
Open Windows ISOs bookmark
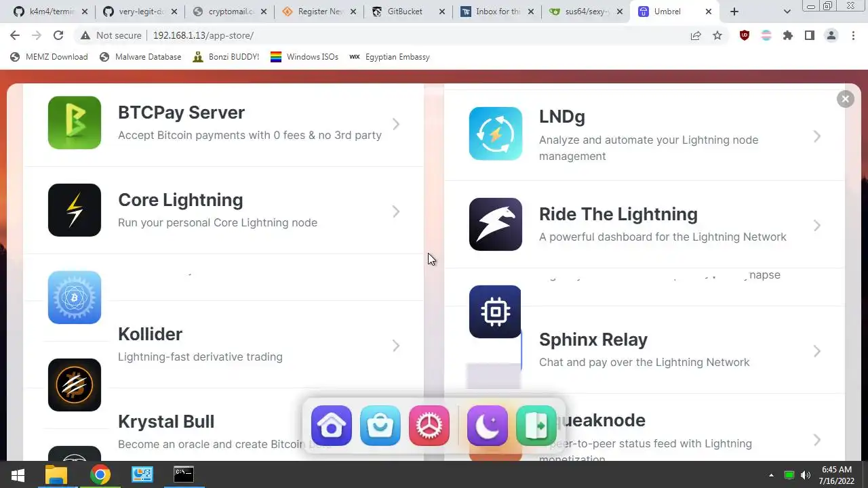(304, 57)
